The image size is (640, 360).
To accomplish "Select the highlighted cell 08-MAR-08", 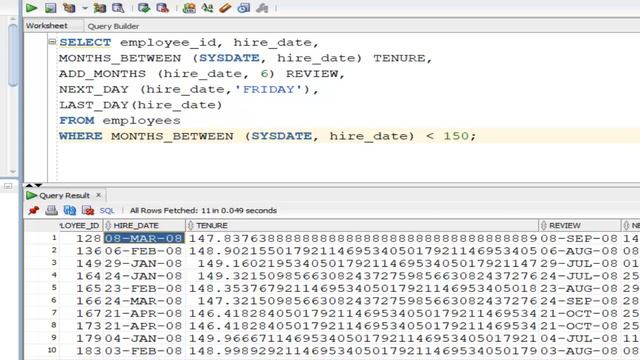I will 144,238.
